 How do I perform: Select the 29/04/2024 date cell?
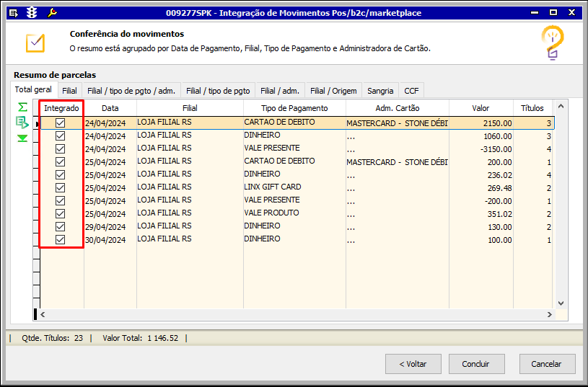110,227
